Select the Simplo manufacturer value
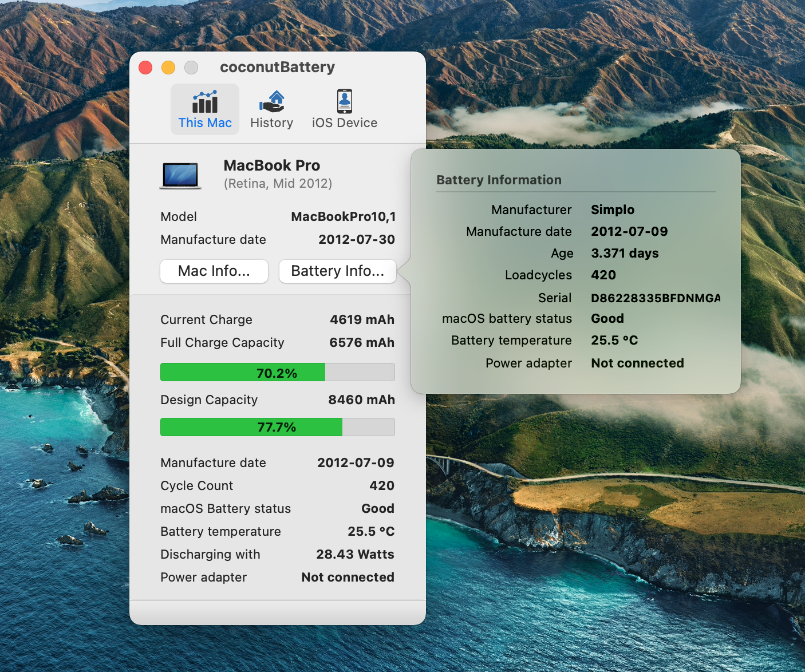805x672 pixels. pyautogui.click(x=612, y=210)
